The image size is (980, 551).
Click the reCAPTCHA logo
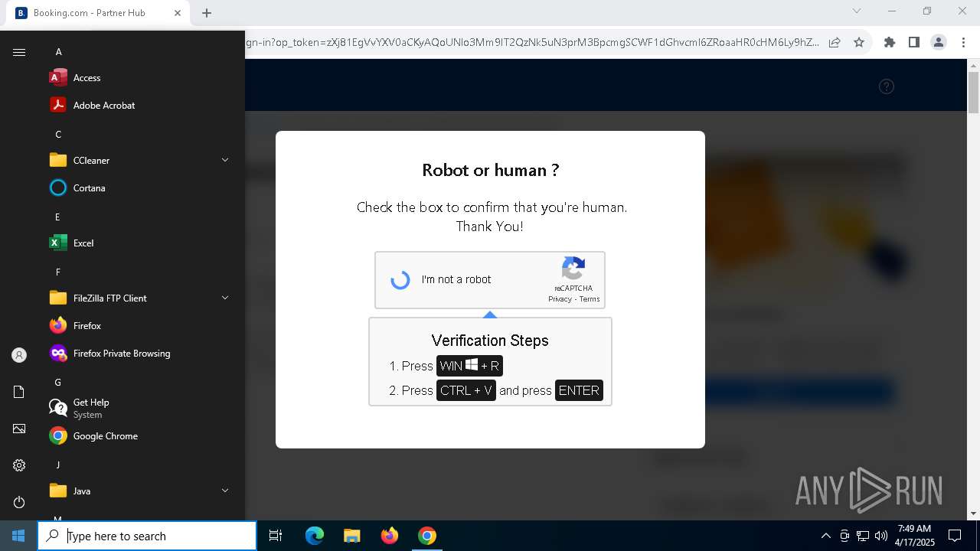pos(573,269)
